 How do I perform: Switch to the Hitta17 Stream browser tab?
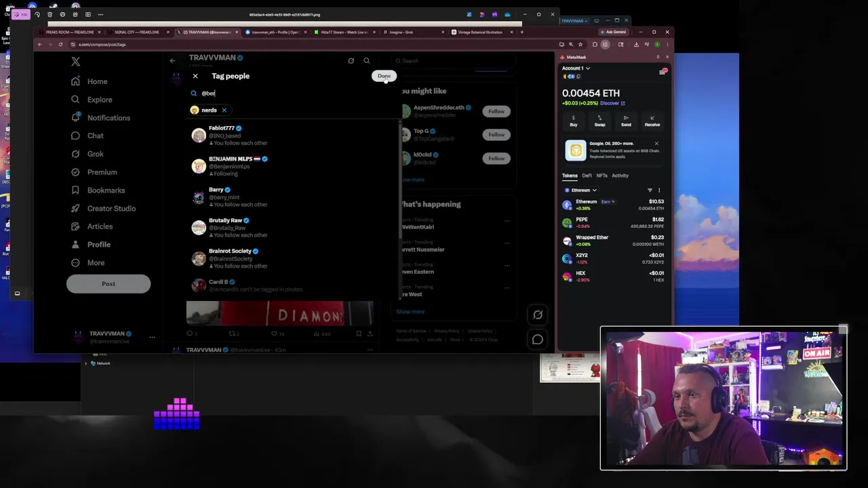[x=344, y=33]
